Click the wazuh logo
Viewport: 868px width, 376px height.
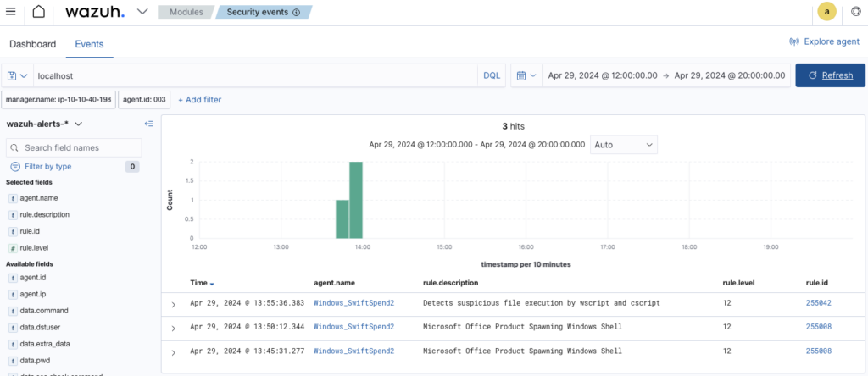click(x=95, y=12)
